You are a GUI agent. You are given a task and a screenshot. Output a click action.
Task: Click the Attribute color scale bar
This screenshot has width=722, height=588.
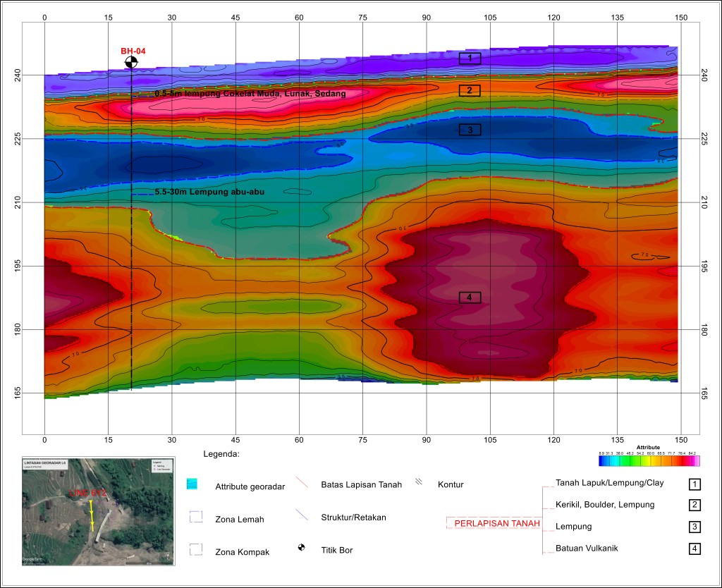pyautogui.click(x=648, y=460)
